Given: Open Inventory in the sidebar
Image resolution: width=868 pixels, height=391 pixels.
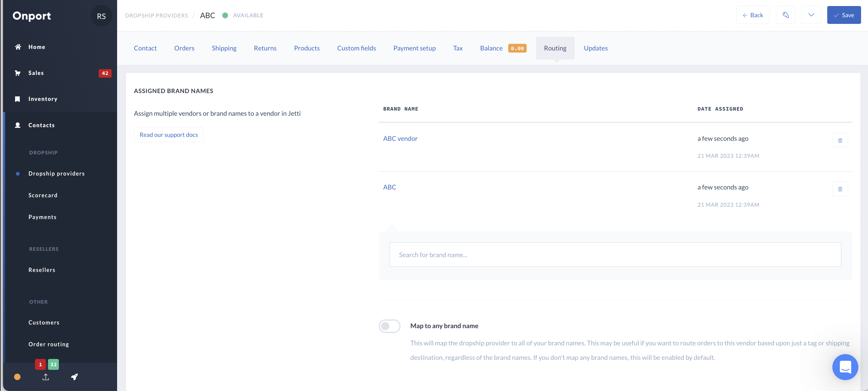Looking at the screenshot, I should pos(43,99).
